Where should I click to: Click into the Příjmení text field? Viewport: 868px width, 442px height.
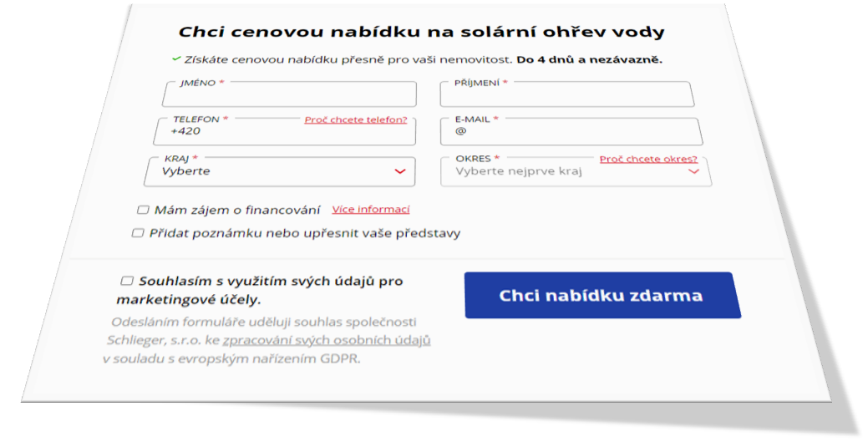coord(566,96)
